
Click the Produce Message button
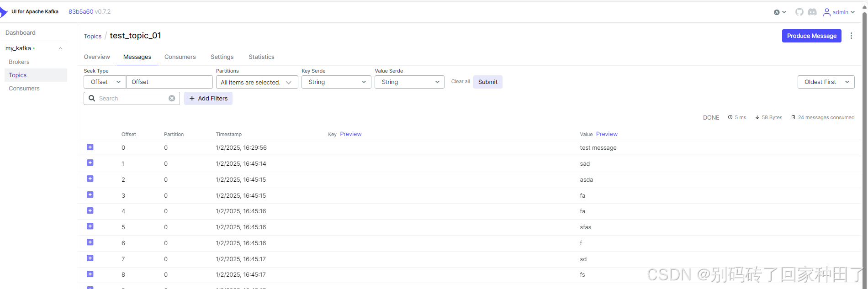coord(812,36)
